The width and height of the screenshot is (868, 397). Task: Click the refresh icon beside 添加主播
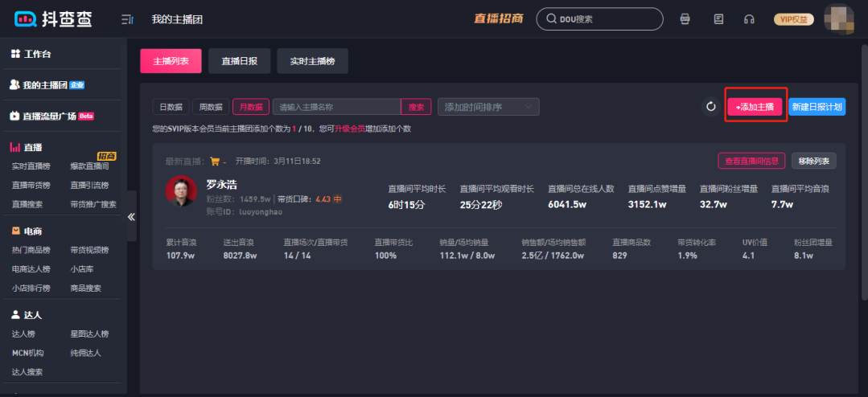pos(710,107)
